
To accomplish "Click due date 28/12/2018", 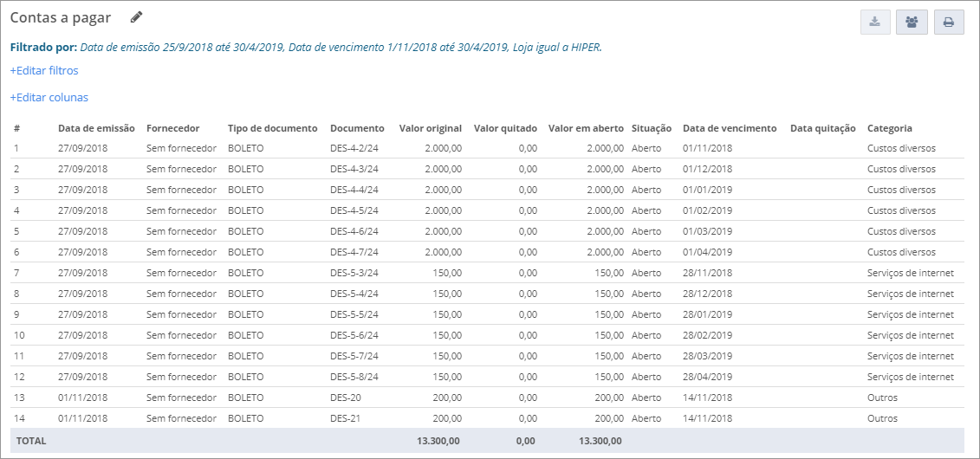I will pos(707,294).
